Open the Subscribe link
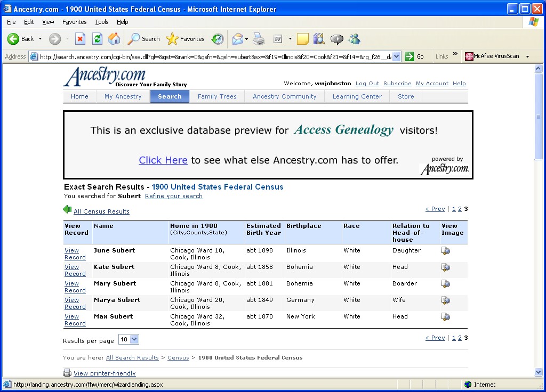 tap(397, 84)
